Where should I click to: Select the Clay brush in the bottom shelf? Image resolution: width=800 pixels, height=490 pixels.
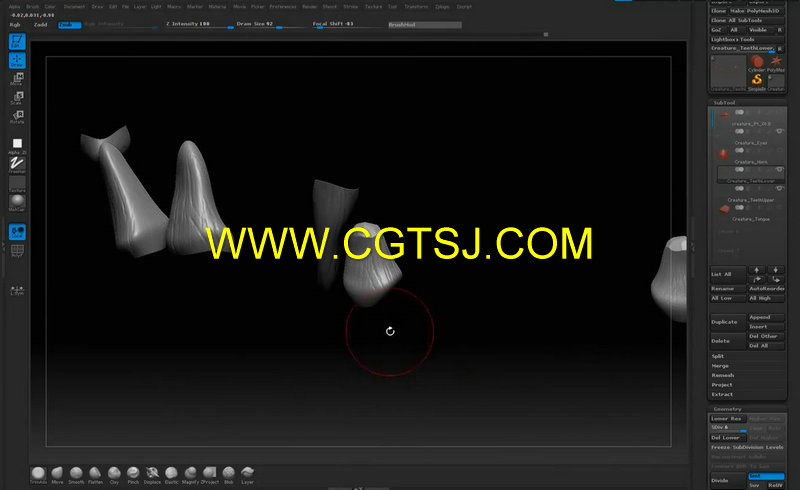tap(114, 475)
